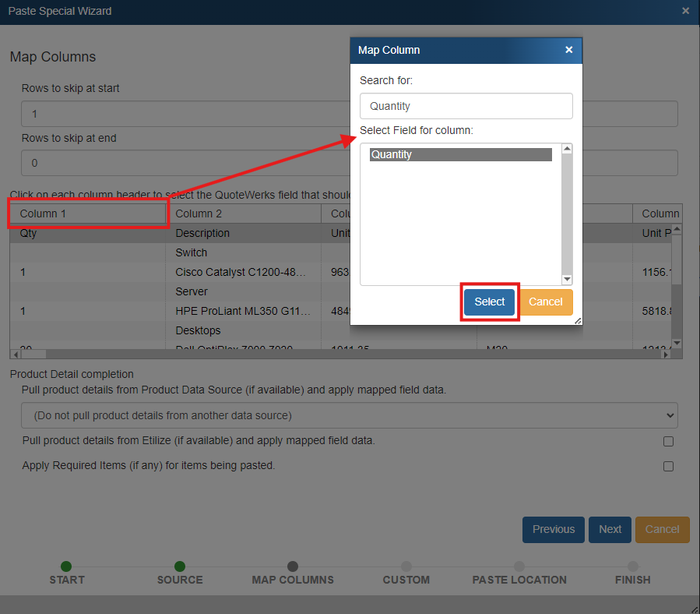700x614 pixels.
Task: Open the Product Data Source dropdown
Action: point(349,415)
